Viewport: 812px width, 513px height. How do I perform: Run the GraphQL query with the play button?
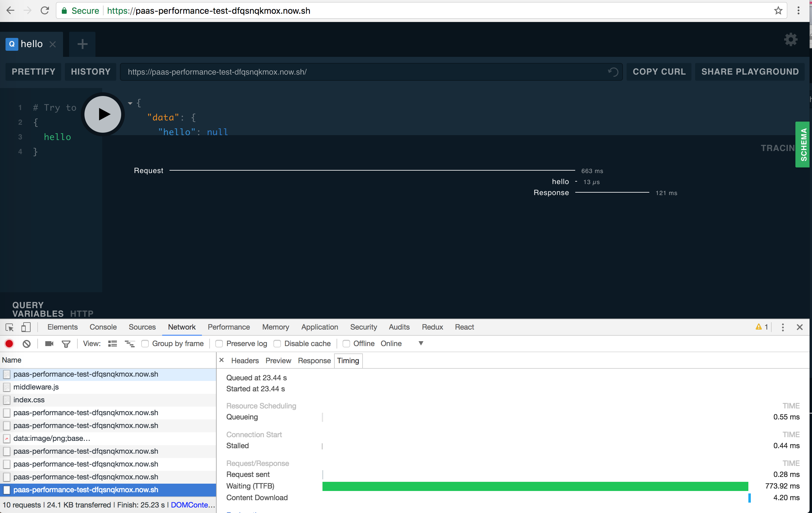point(103,114)
